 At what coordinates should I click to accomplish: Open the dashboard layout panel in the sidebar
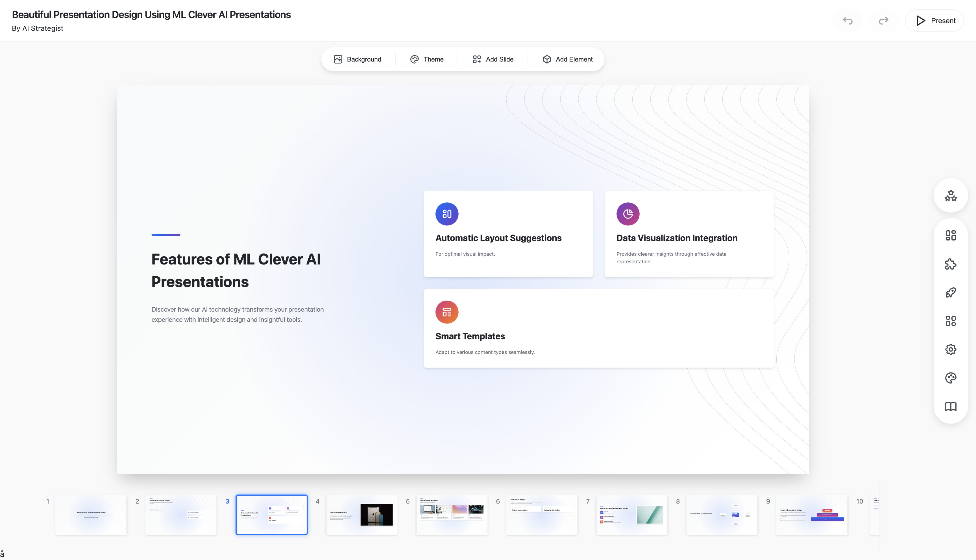(951, 235)
